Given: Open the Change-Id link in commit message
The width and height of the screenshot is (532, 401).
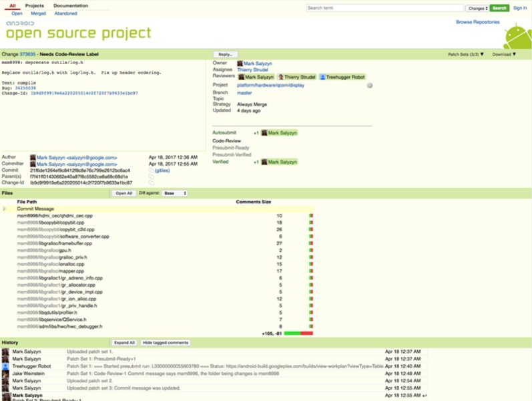Looking at the screenshot, I should click(x=84, y=93).
